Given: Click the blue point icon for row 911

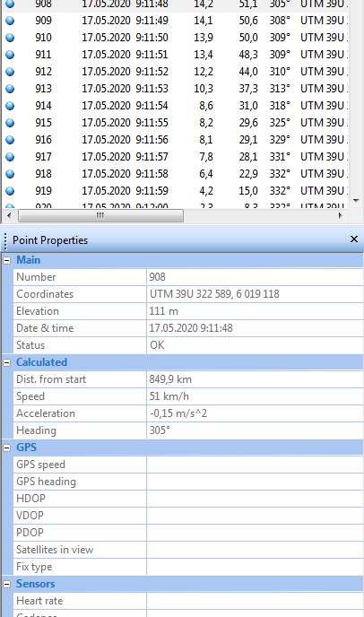Looking at the screenshot, I should point(10,55).
